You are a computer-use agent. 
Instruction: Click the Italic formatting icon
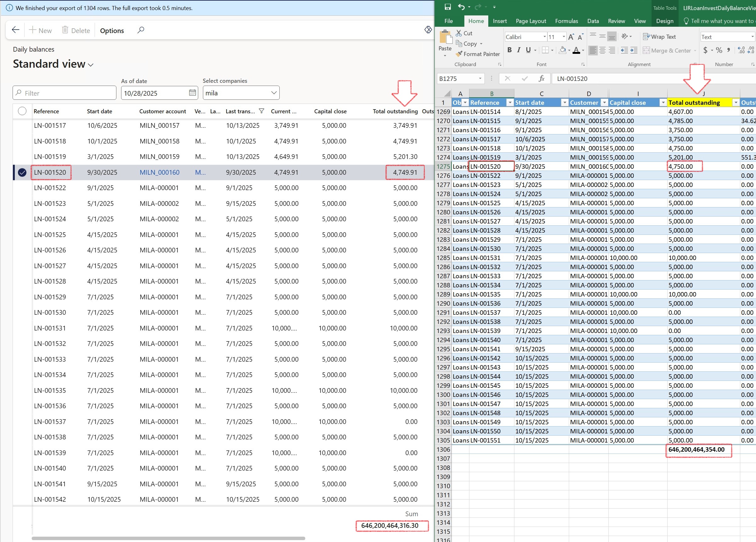(x=519, y=50)
